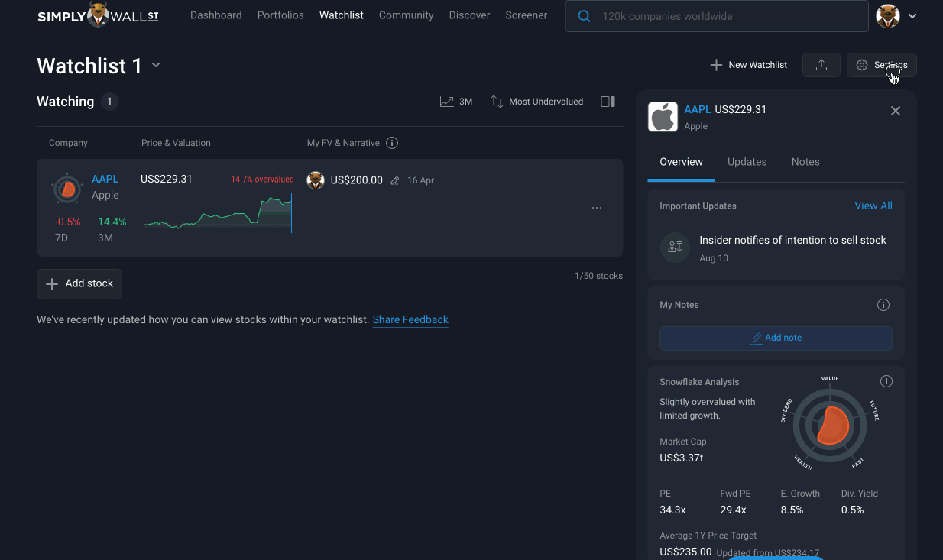Screen dimensions: 943x560
Task: Open AAPL link in side panel header
Action: pyautogui.click(x=698, y=110)
